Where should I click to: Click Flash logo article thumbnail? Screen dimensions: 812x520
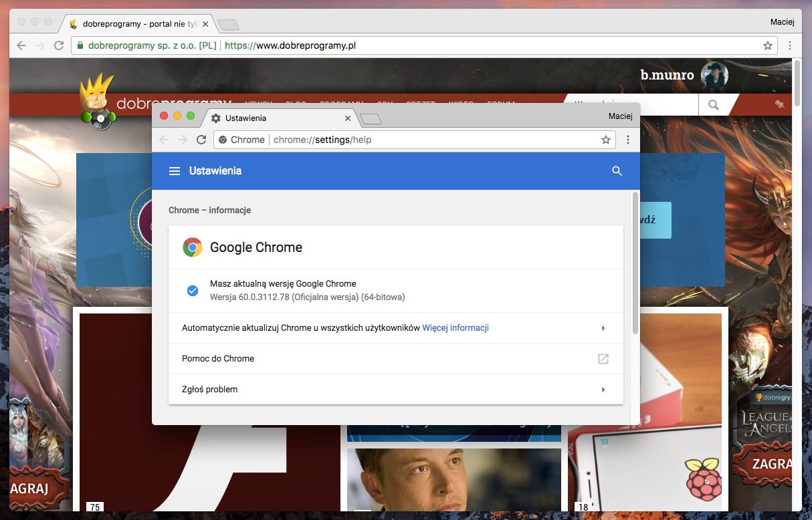click(x=210, y=412)
